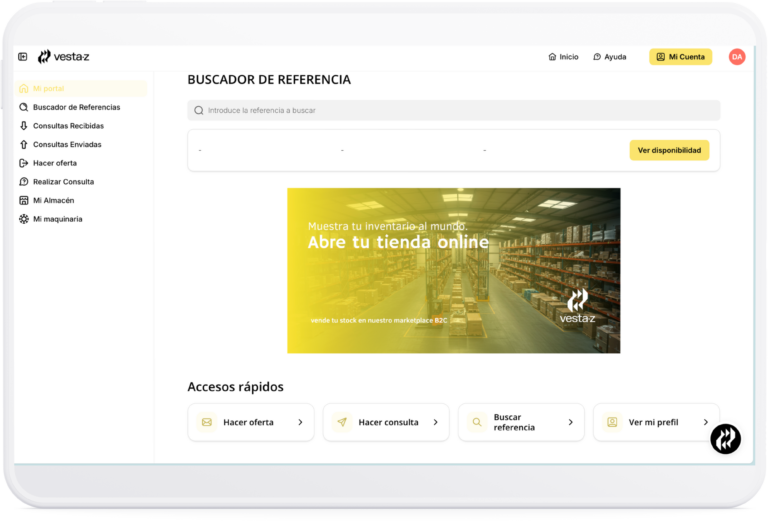This screenshot has width=768, height=521.
Task: Click the Realizar Consulta chat icon
Action: pyautogui.click(x=24, y=182)
